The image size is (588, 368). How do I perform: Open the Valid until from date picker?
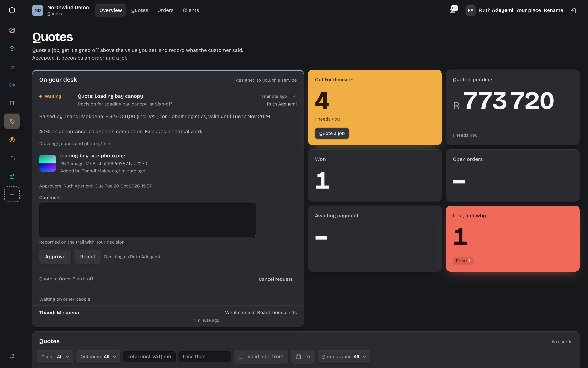261,357
